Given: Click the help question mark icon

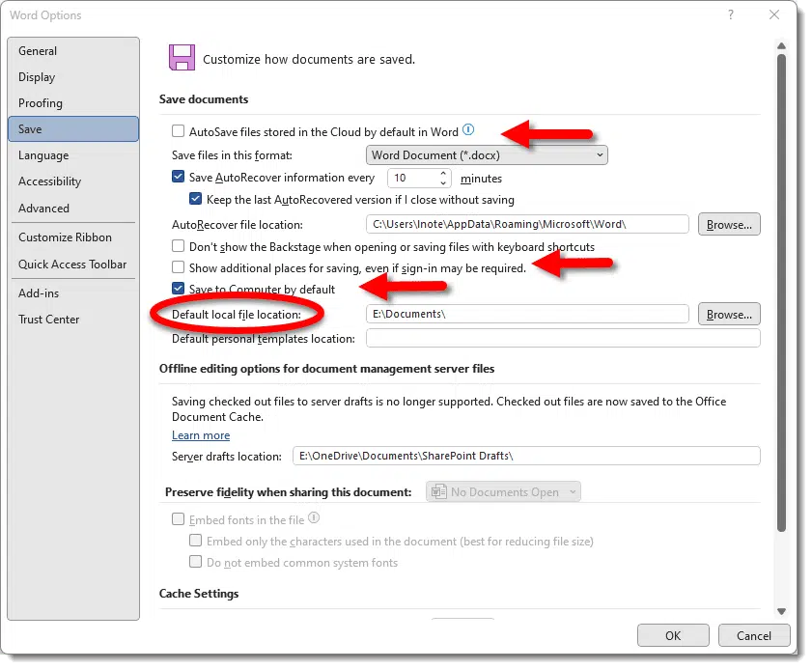Looking at the screenshot, I should 730,15.
